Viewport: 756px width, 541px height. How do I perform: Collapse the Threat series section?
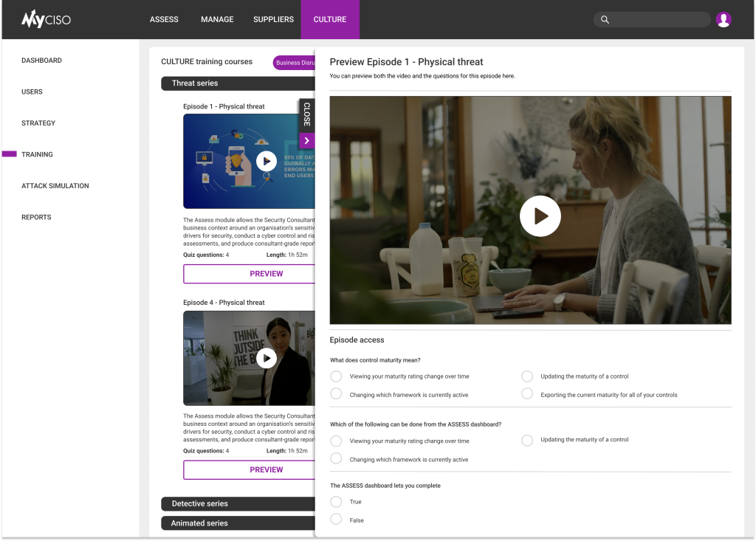click(x=238, y=83)
